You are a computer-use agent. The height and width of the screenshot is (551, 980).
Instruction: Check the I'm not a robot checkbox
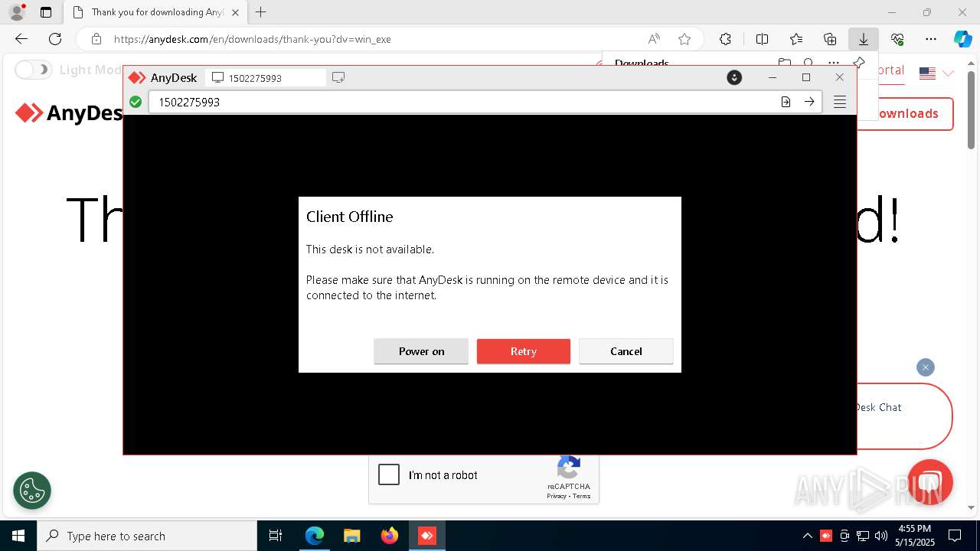pyautogui.click(x=389, y=474)
